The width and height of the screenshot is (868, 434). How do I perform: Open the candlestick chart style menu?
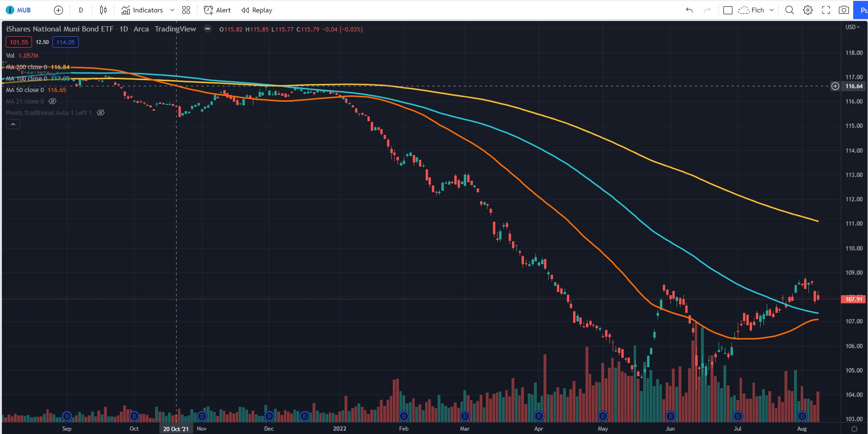103,10
